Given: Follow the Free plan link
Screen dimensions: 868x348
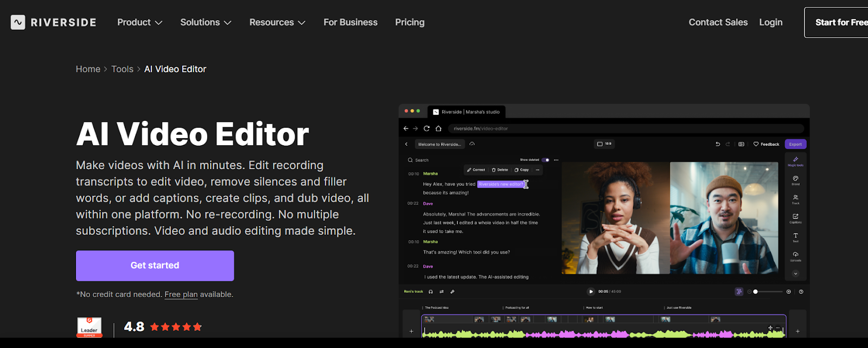Looking at the screenshot, I should (x=181, y=294).
